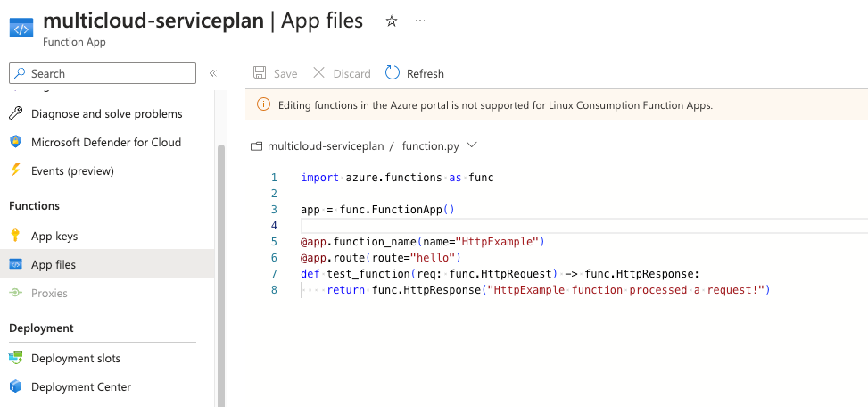Open Microsoft Defender for Cloud
The height and width of the screenshot is (407, 868).
click(106, 142)
